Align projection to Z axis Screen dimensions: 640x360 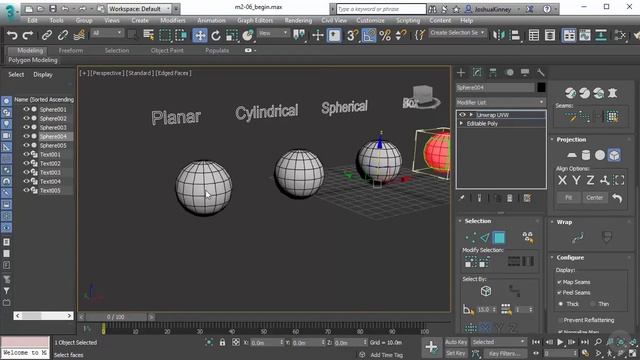coord(590,180)
